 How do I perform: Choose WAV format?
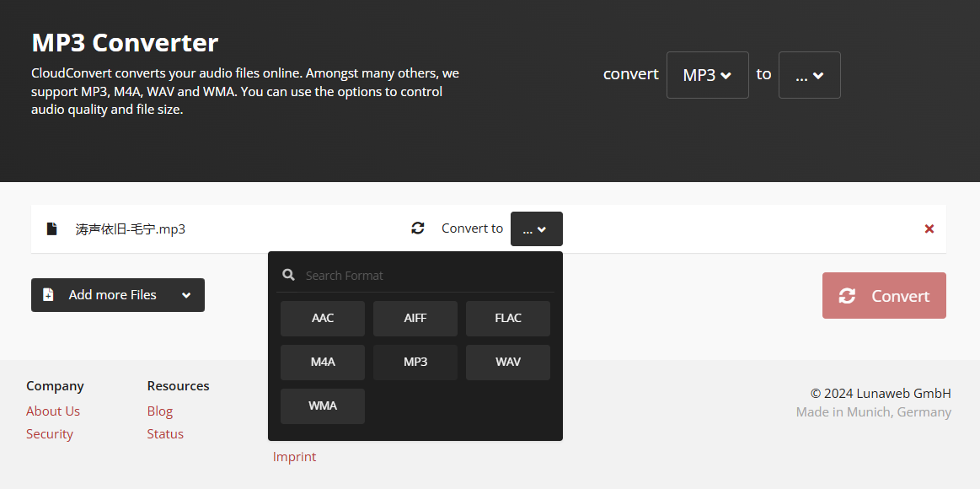coord(508,362)
